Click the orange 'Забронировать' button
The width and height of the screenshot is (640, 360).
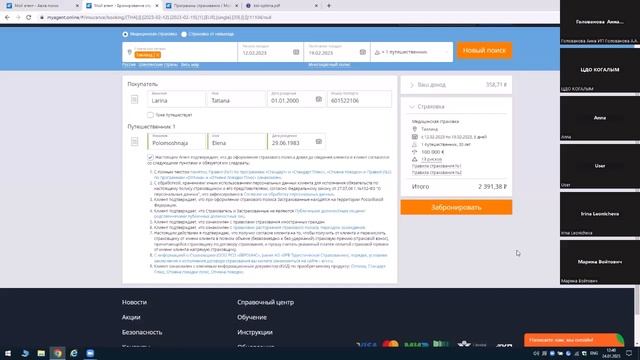pos(456,207)
